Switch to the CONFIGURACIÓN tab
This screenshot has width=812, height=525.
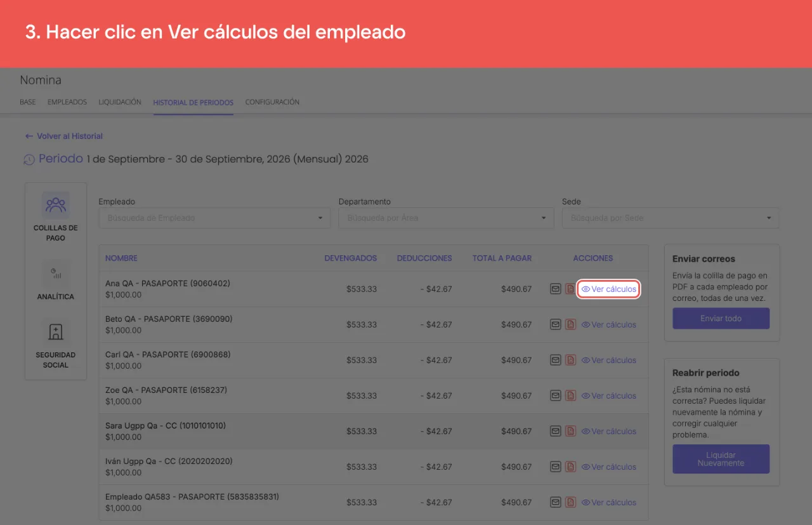coord(272,102)
